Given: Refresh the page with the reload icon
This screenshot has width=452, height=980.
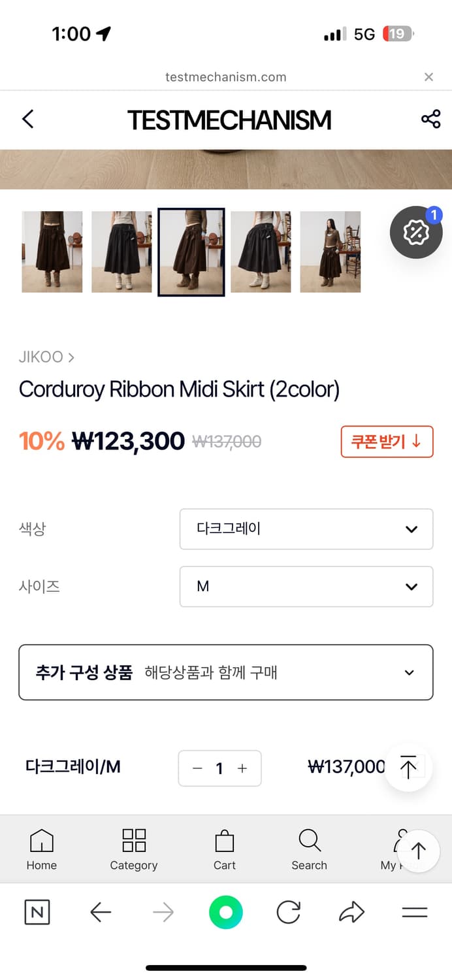Looking at the screenshot, I should 288,912.
